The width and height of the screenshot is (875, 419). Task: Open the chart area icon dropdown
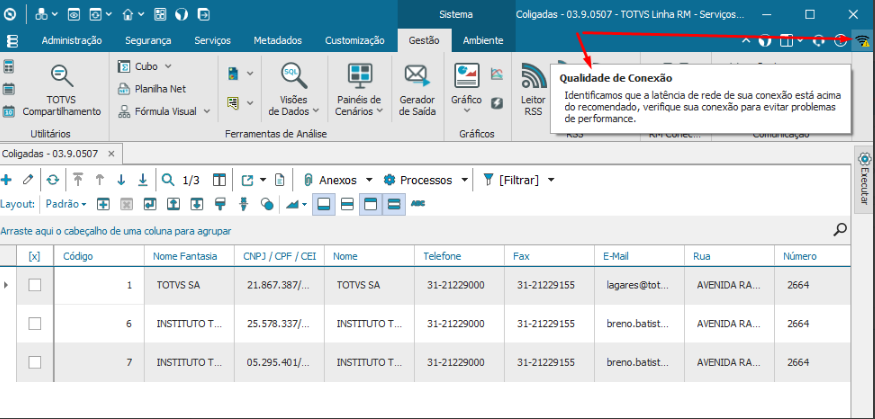[x=305, y=205]
